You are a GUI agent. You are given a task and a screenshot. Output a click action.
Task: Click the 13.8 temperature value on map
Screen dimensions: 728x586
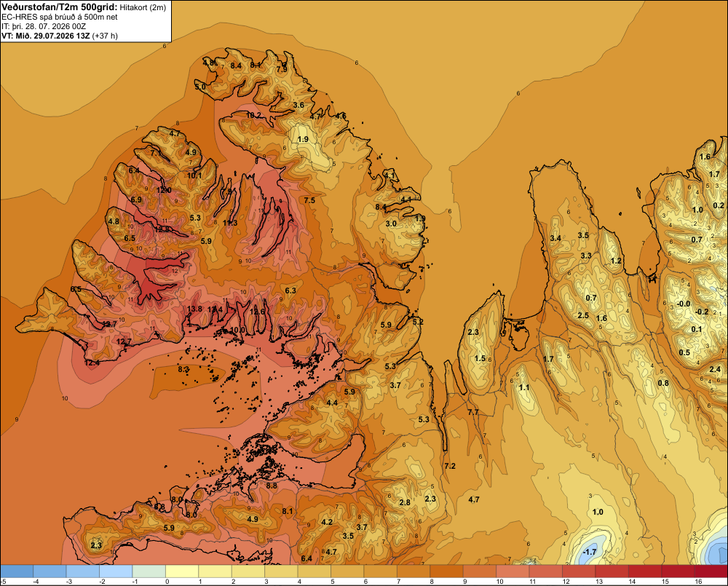click(194, 309)
